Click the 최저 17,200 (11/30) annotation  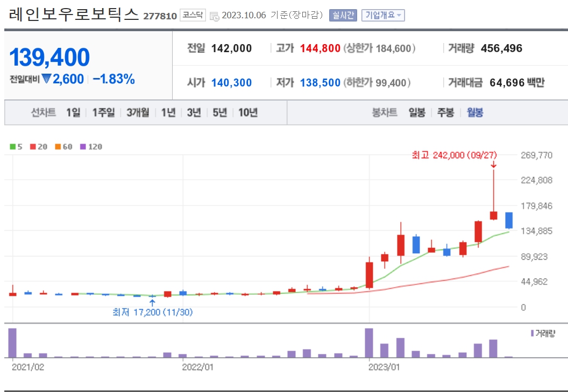[x=153, y=312]
